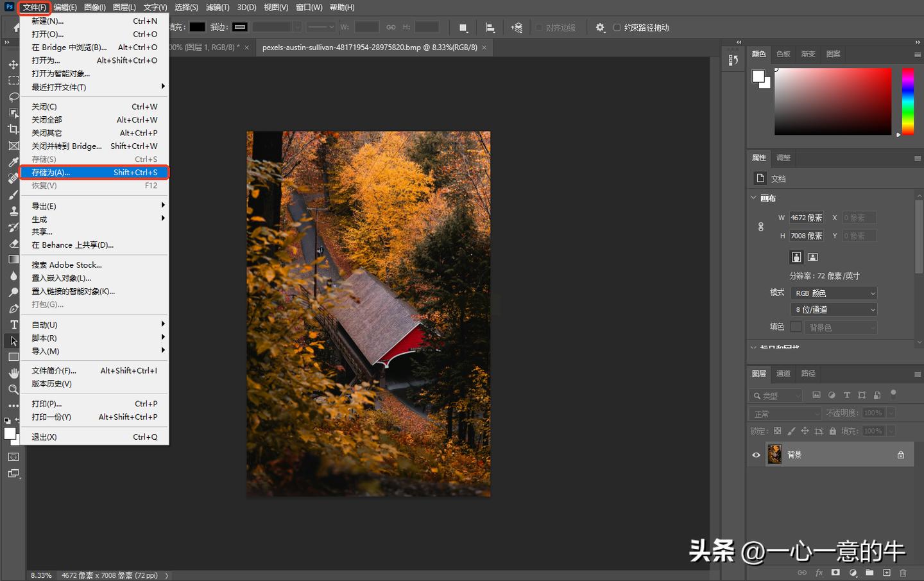
Task: Click the Delete layer trash button
Action: [x=903, y=573]
